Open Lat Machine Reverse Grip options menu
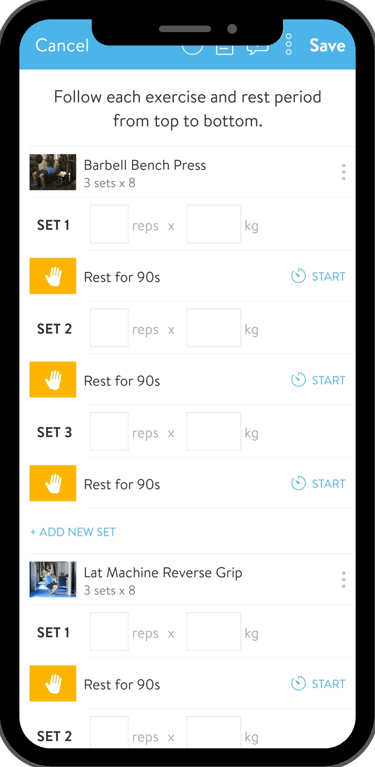Viewport: 375px width, 767px height. point(344,580)
